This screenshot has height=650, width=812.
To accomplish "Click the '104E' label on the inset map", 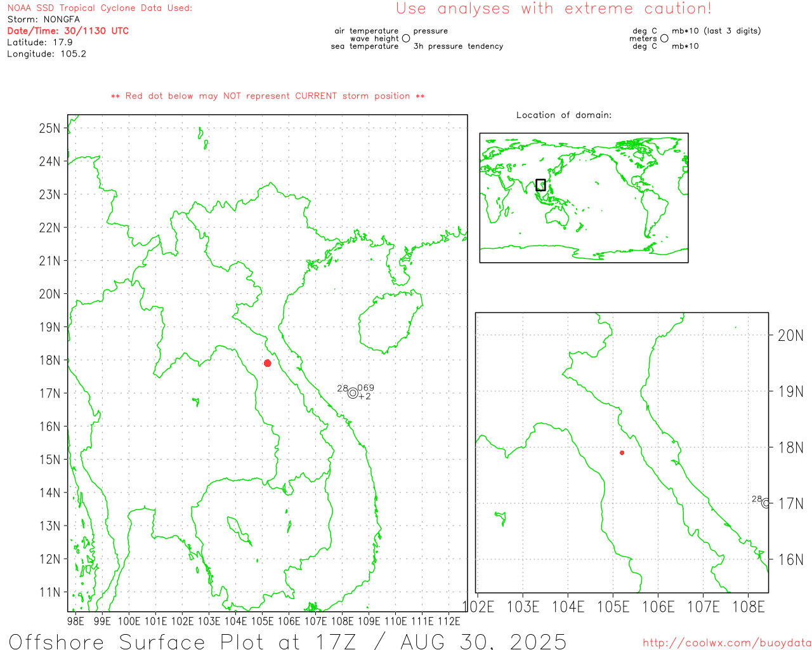I will coord(568,607).
